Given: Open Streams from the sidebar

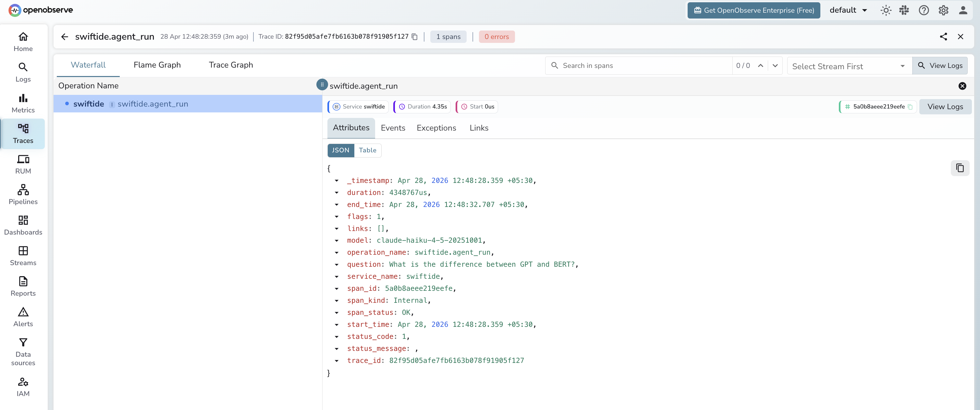Looking at the screenshot, I should point(23,256).
